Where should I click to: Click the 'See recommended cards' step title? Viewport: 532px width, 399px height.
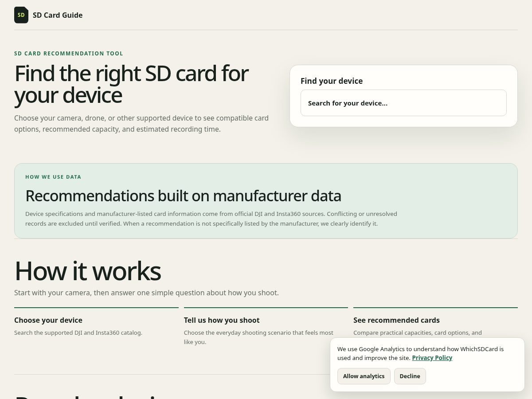click(x=396, y=320)
